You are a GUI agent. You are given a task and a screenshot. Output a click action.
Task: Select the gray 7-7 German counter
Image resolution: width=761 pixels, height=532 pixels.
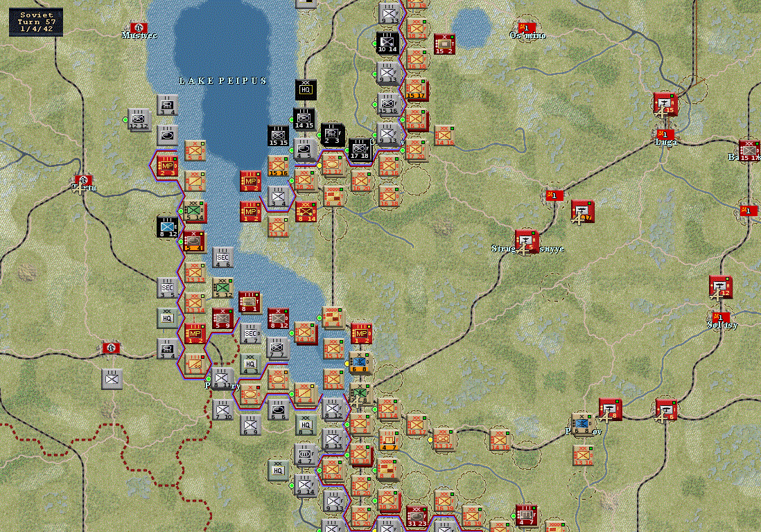[278, 348]
